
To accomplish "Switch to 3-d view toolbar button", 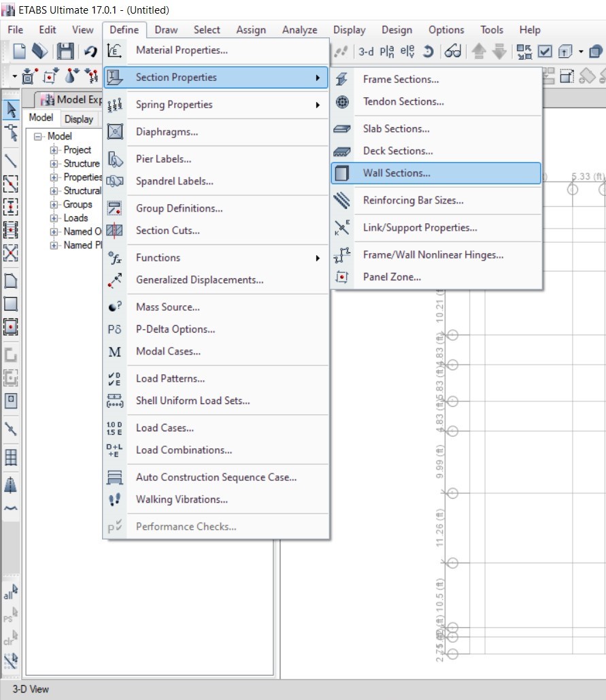I will (x=366, y=52).
